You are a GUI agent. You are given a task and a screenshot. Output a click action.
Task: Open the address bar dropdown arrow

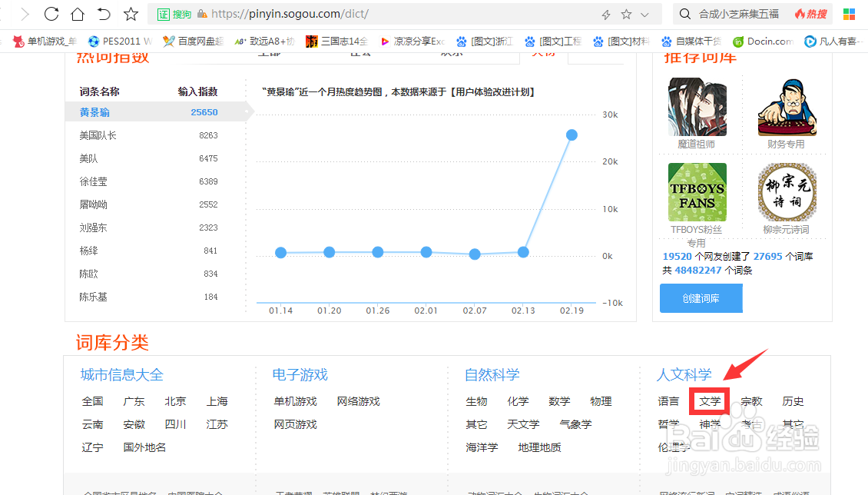pos(645,13)
